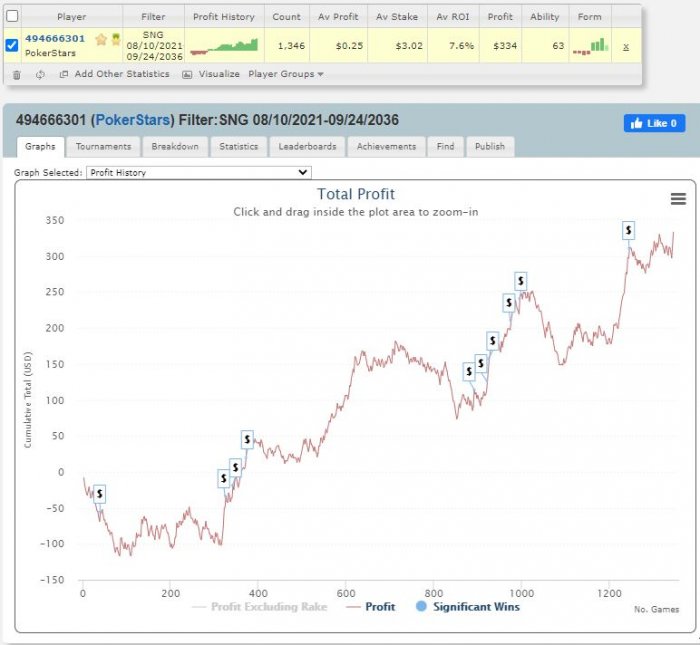This screenshot has width=700, height=645.
Task: Open the Leaderboards tab
Action: [307, 146]
